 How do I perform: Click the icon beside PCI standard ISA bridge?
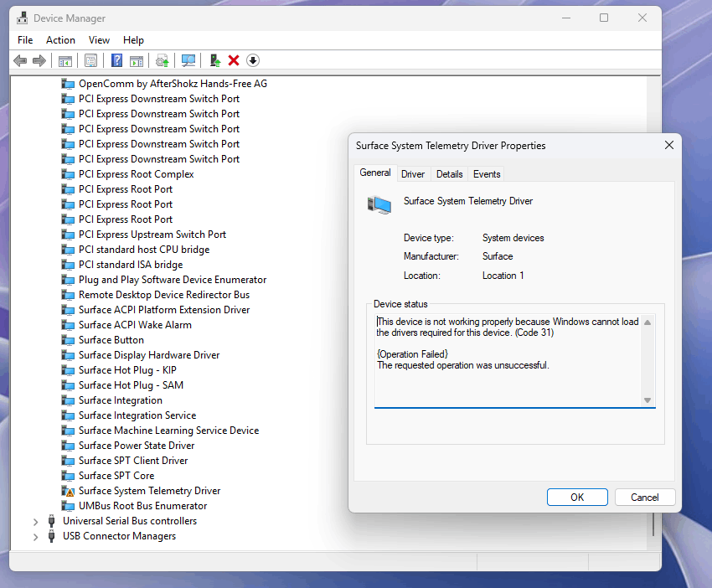[68, 265]
